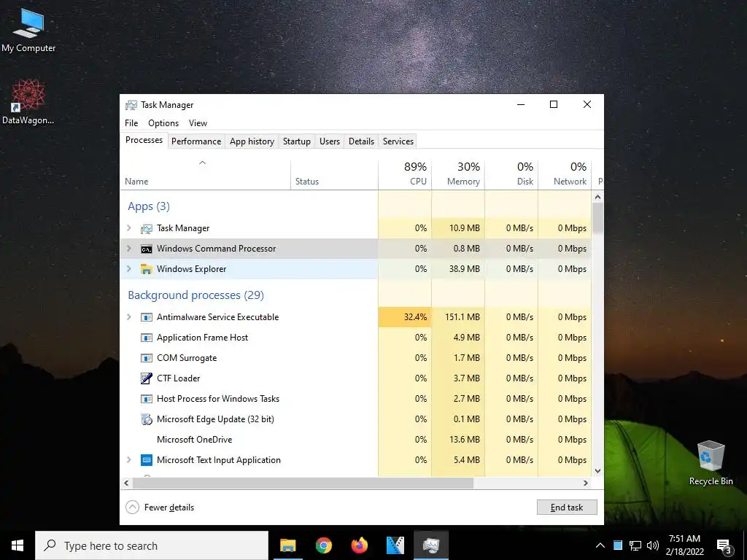This screenshot has width=747, height=560.
Task: Select the Microsoft OneDrive process row
Action: click(356, 440)
